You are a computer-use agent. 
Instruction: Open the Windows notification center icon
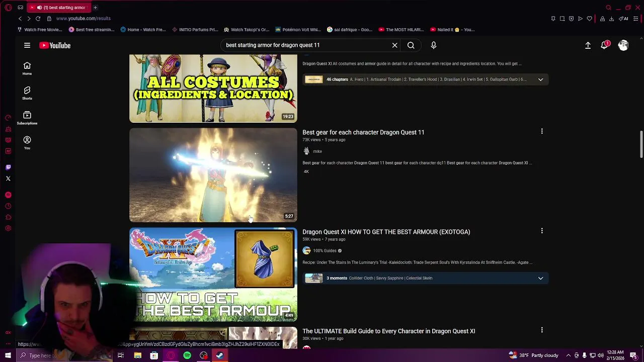(x=633, y=355)
